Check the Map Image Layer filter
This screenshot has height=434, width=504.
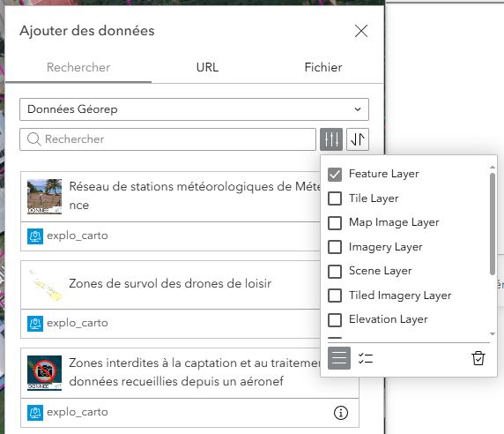(x=335, y=222)
